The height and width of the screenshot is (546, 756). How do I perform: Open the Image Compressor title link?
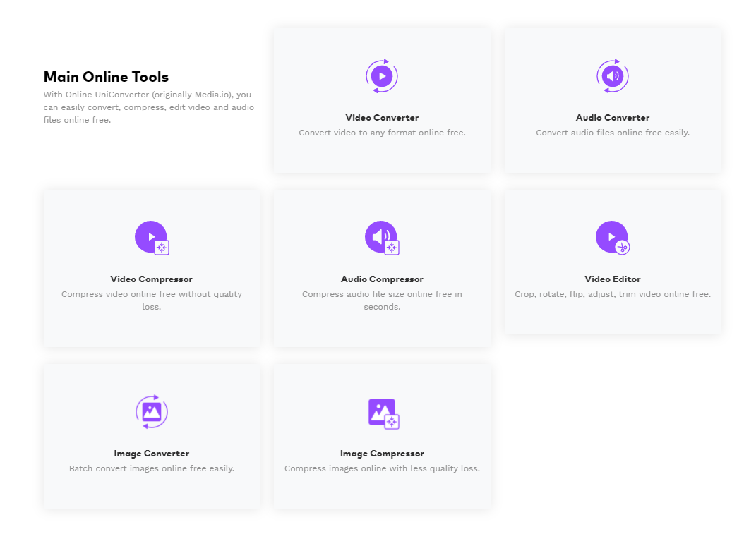point(382,454)
